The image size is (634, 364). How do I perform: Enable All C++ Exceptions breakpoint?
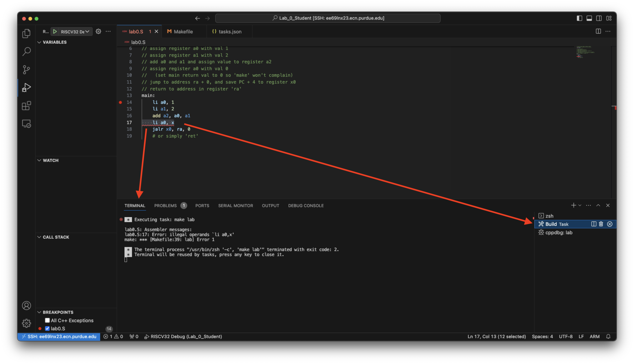click(47, 320)
